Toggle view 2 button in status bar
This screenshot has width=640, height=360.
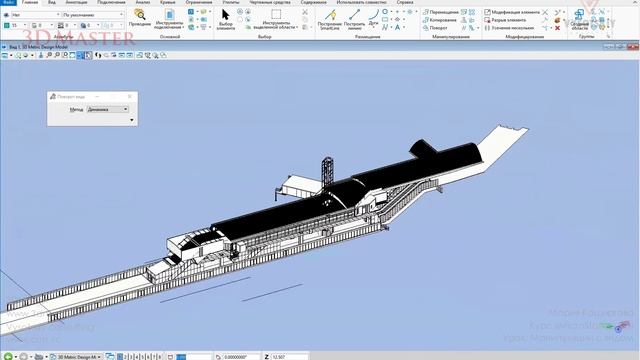pos(126,357)
